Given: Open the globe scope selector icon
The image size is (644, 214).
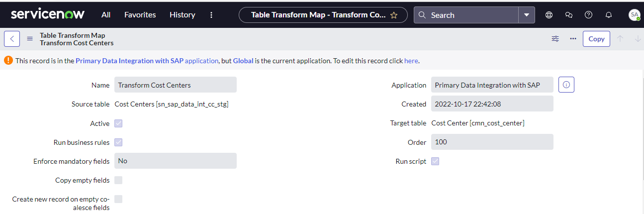Looking at the screenshot, I should click(x=549, y=15).
